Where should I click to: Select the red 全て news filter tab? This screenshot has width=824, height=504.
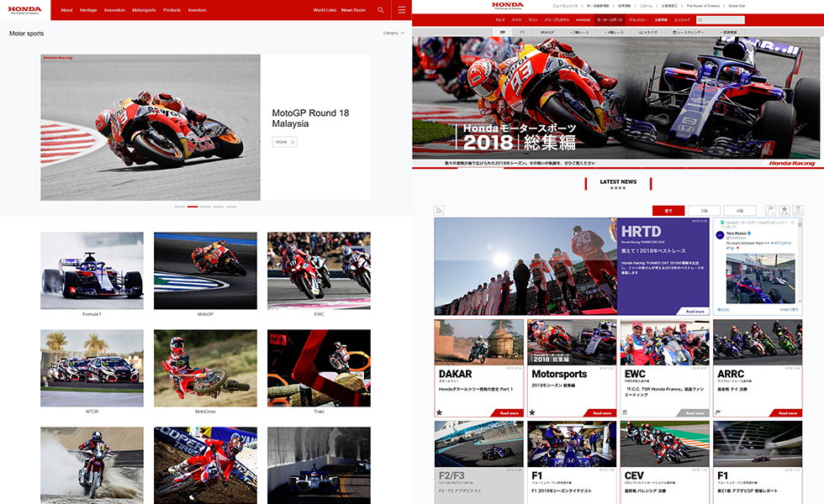668,211
